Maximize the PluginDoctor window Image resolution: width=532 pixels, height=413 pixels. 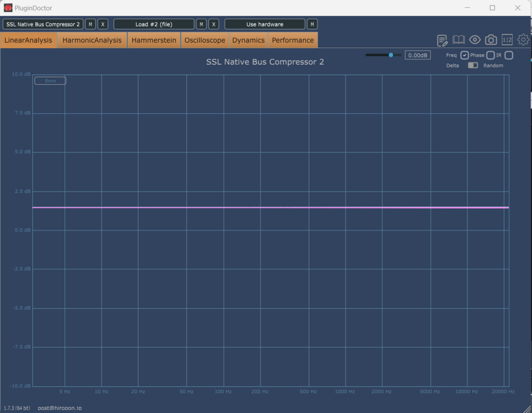(x=493, y=8)
